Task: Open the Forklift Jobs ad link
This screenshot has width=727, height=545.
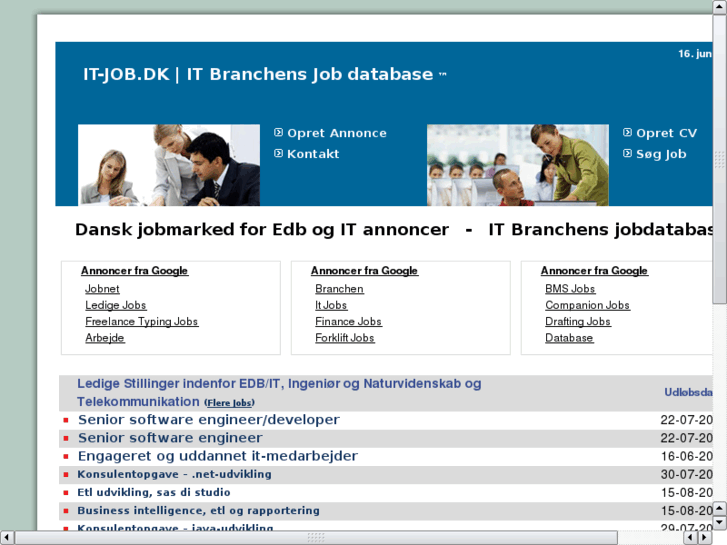Action: click(x=344, y=338)
